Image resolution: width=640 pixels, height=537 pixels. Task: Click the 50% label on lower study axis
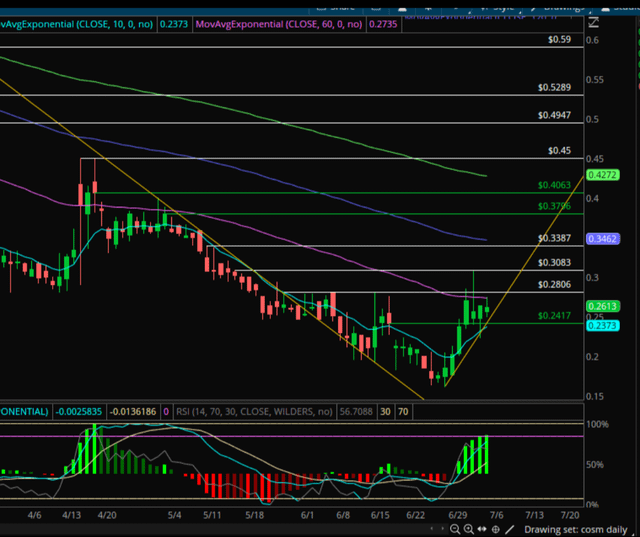(595, 465)
